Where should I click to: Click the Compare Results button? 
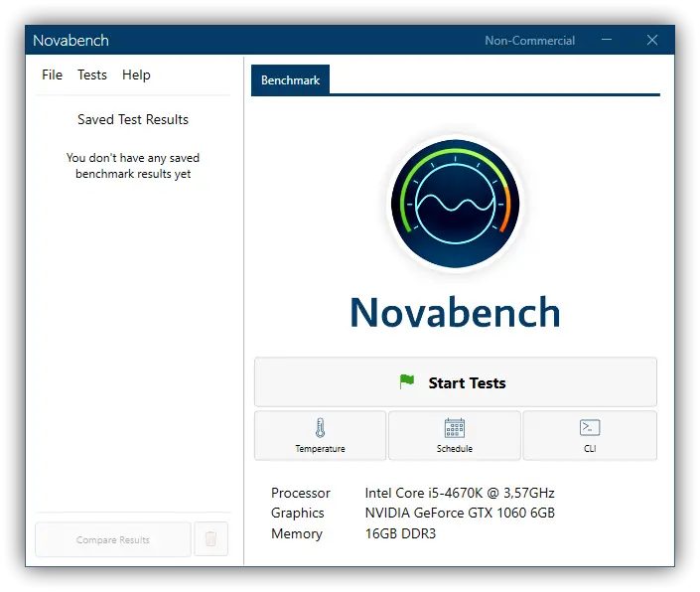pyautogui.click(x=113, y=539)
